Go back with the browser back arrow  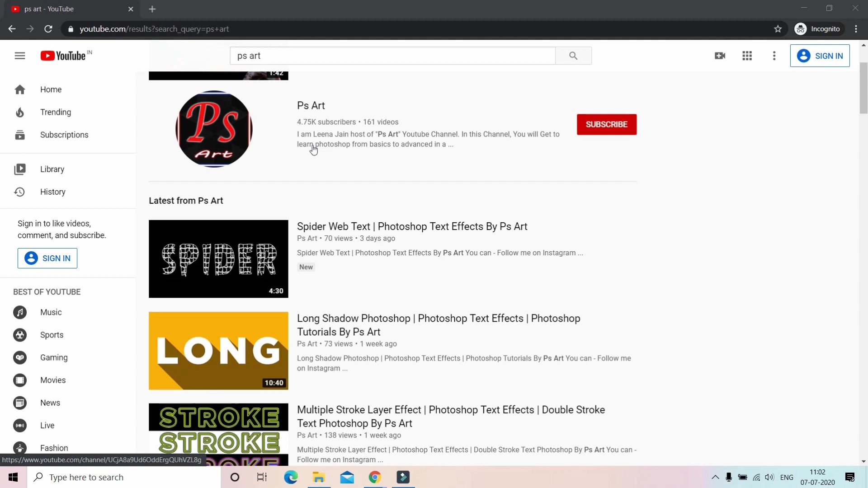click(12, 29)
